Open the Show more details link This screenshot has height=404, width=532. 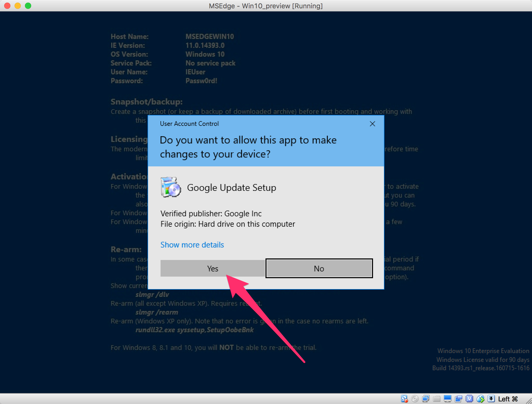[x=192, y=245]
